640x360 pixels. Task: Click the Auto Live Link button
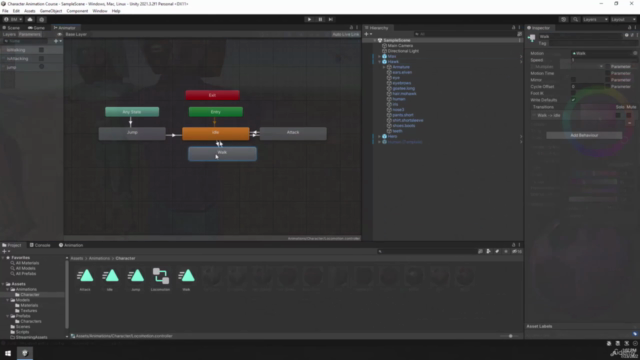point(345,34)
